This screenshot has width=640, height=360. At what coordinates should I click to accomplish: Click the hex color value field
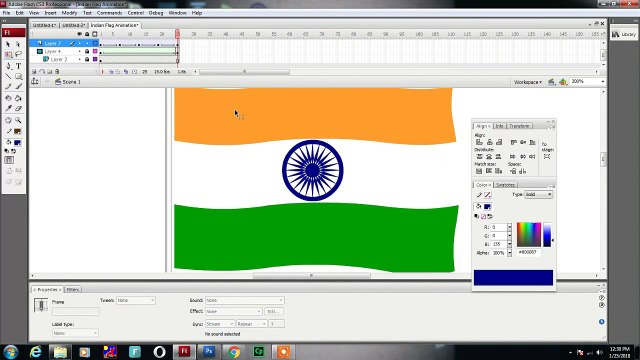coord(529,253)
